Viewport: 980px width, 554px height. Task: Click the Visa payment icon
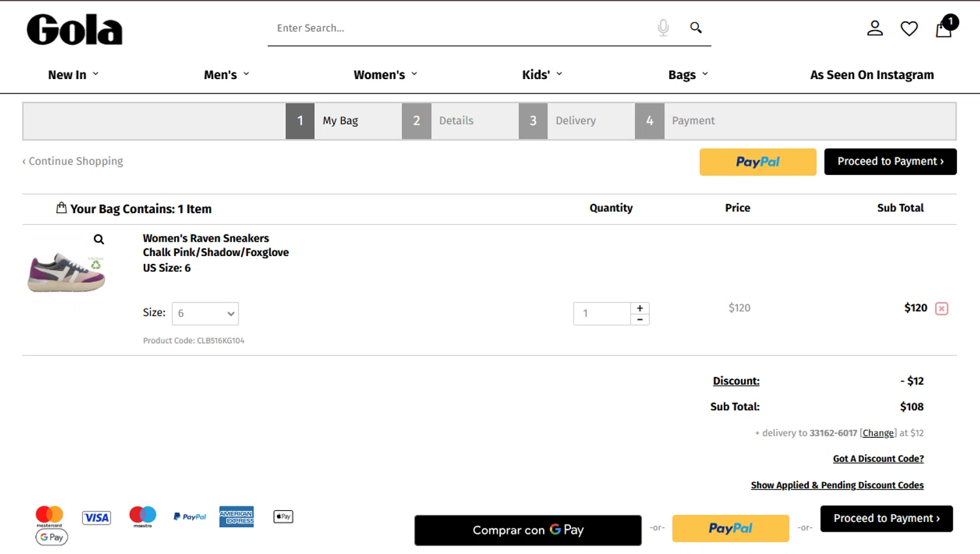pyautogui.click(x=97, y=518)
